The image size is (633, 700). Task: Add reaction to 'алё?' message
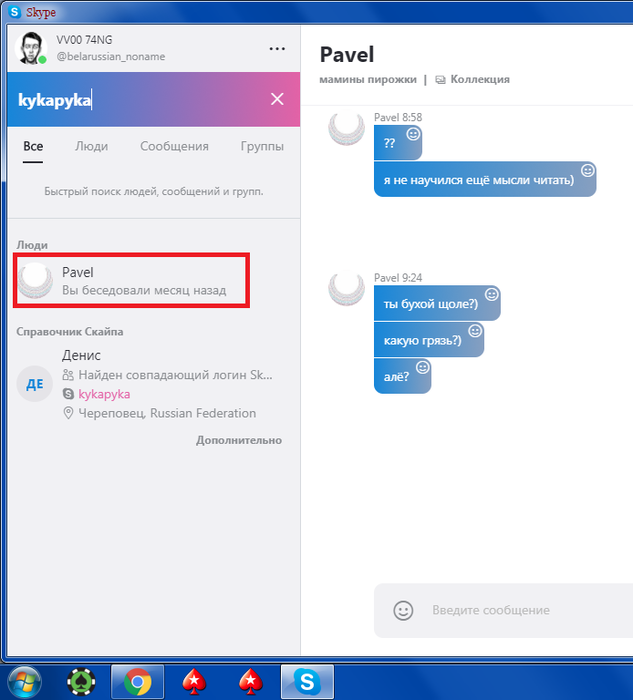(x=422, y=367)
